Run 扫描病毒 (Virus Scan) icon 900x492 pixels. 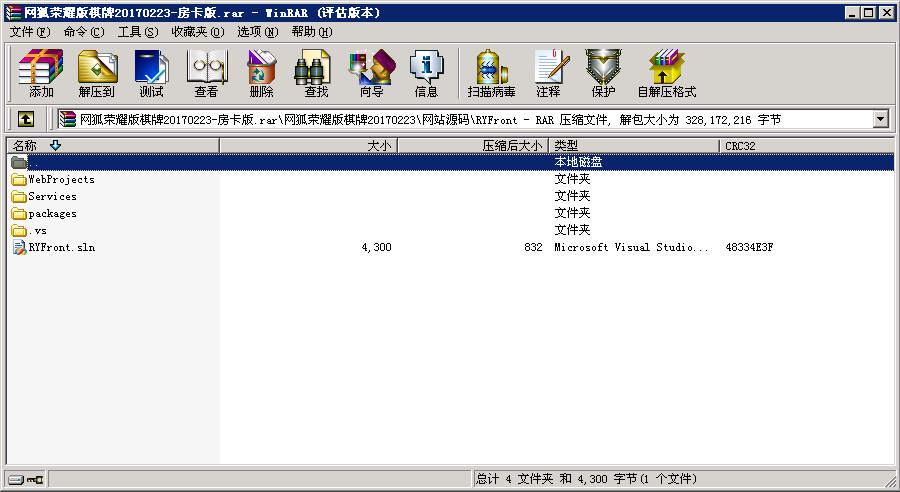[491, 73]
